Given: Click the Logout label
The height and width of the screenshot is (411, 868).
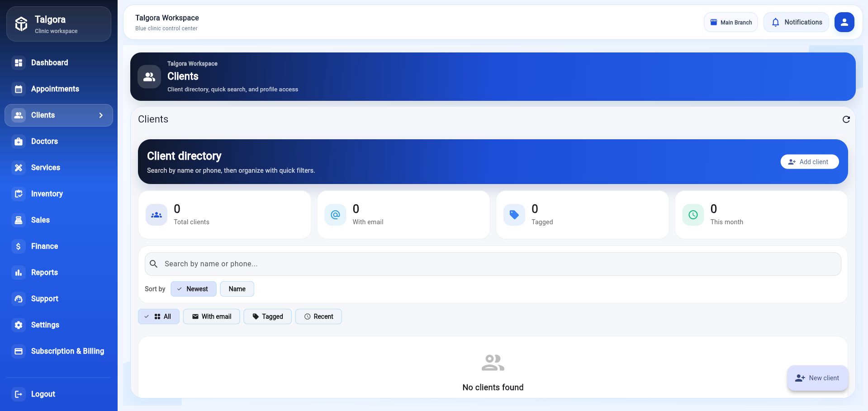Looking at the screenshot, I should tap(43, 394).
